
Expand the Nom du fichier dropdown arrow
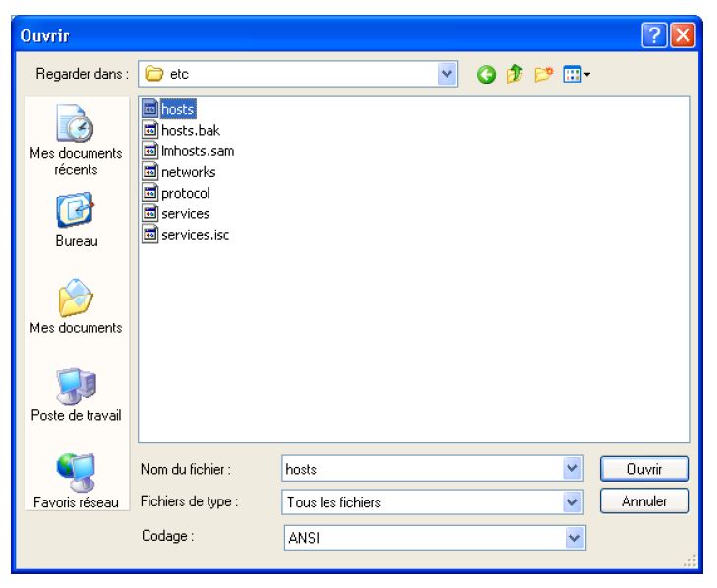(572, 468)
